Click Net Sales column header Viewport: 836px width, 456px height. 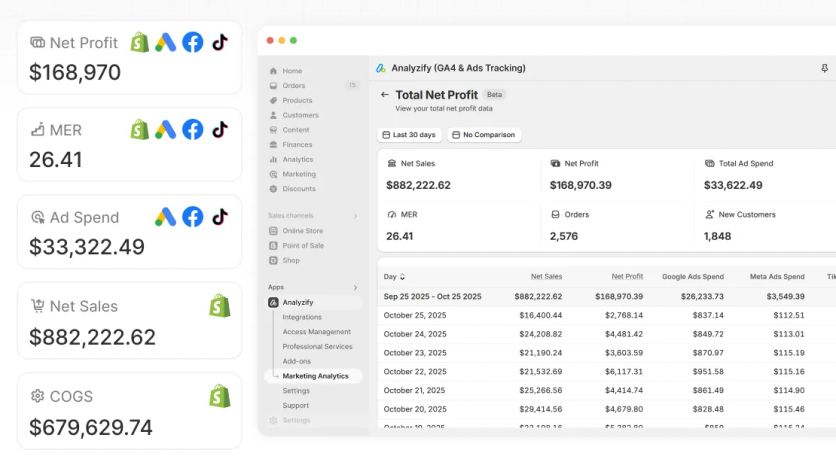pos(546,277)
